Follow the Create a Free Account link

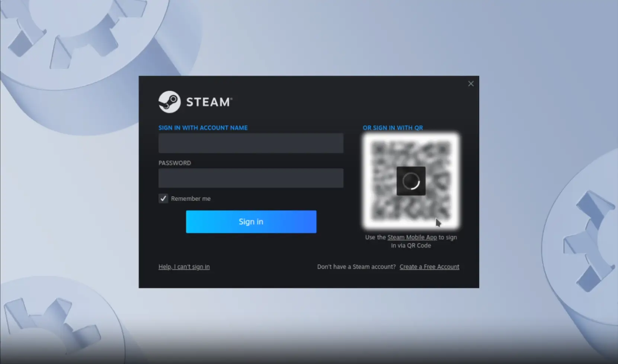429,267
